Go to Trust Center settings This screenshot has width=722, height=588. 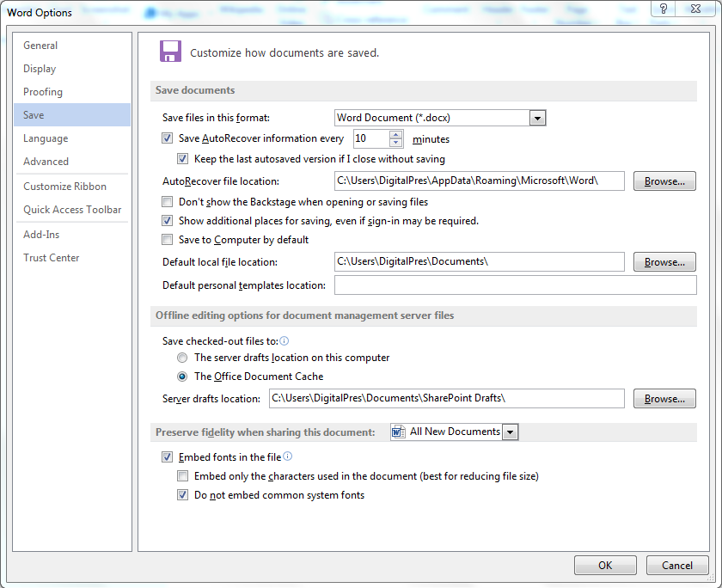point(52,258)
